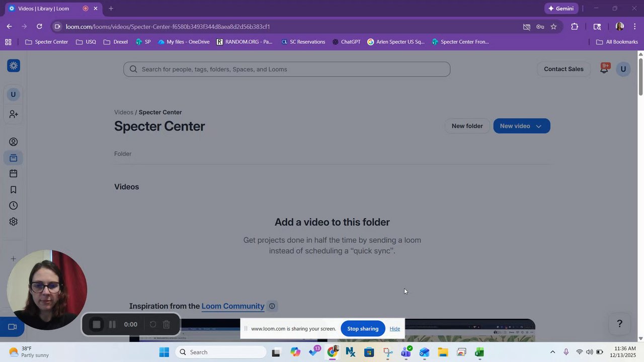This screenshot has height=362, width=644.
Task: Click the webcam bubble preview
Action: click(x=47, y=290)
